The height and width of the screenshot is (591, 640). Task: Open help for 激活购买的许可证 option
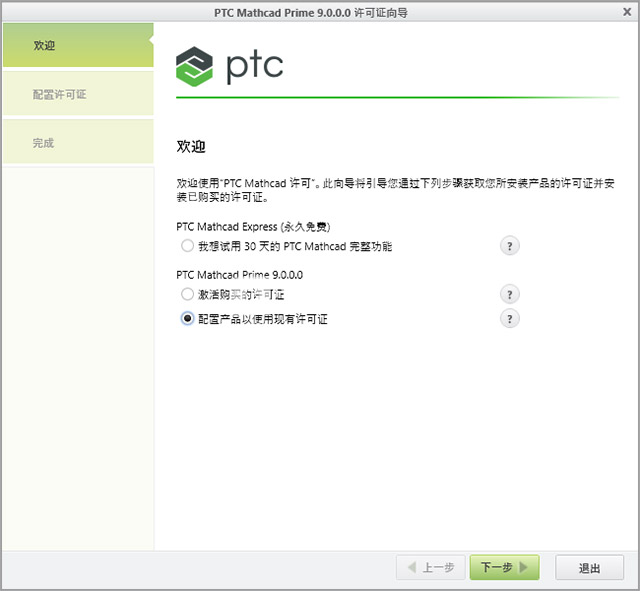(509, 294)
